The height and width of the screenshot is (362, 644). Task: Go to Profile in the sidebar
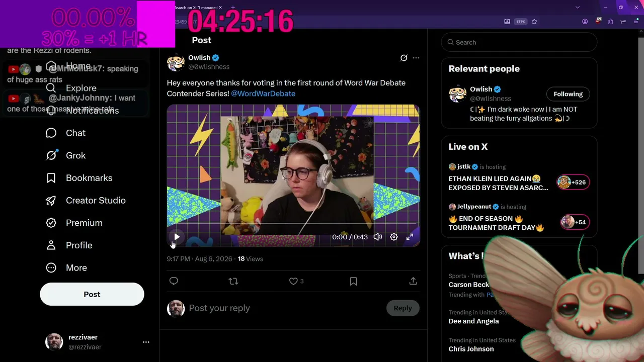pos(69,245)
